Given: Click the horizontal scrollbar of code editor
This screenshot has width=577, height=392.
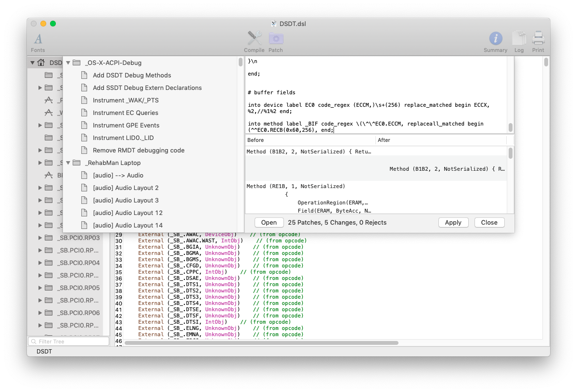Looking at the screenshot, I should (261, 343).
